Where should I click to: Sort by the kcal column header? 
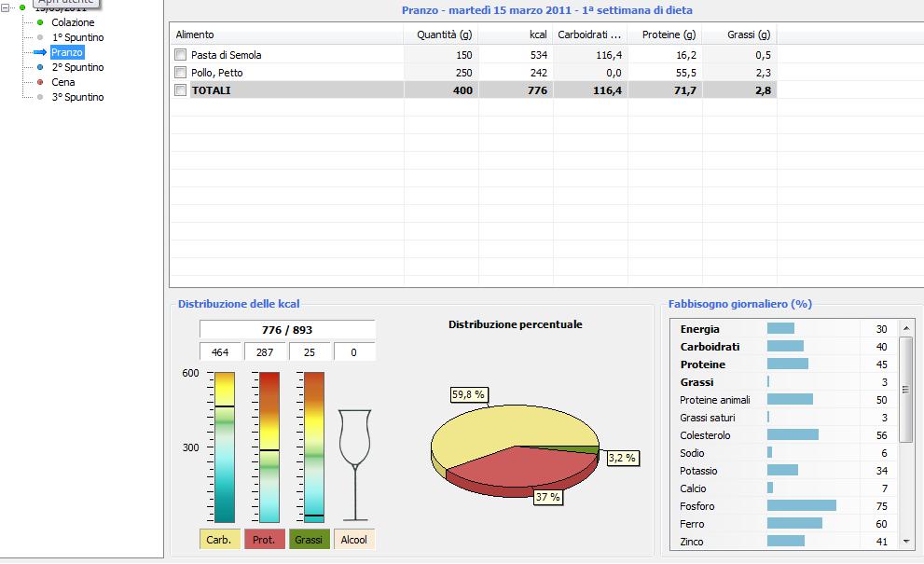click(516, 34)
